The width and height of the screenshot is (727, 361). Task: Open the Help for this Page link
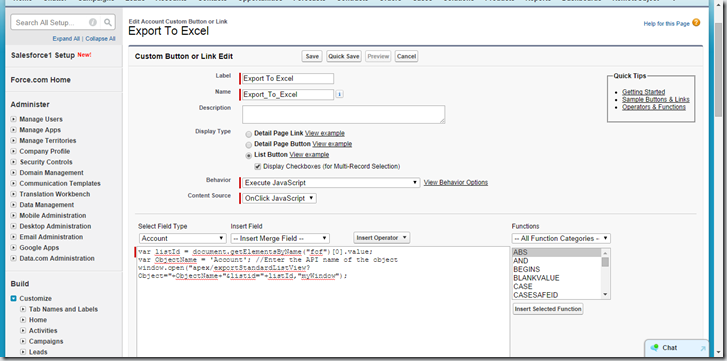coord(667,24)
